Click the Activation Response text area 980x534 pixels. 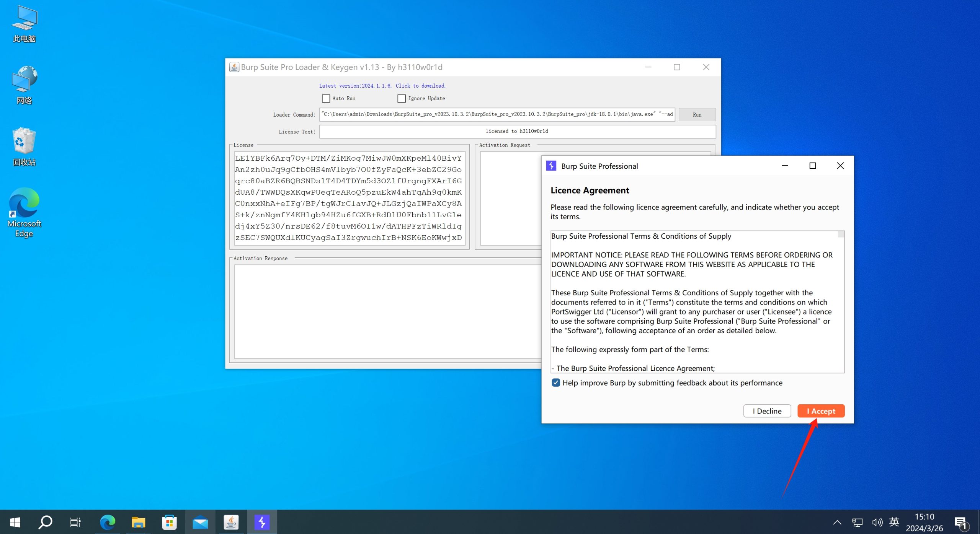point(387,311)
